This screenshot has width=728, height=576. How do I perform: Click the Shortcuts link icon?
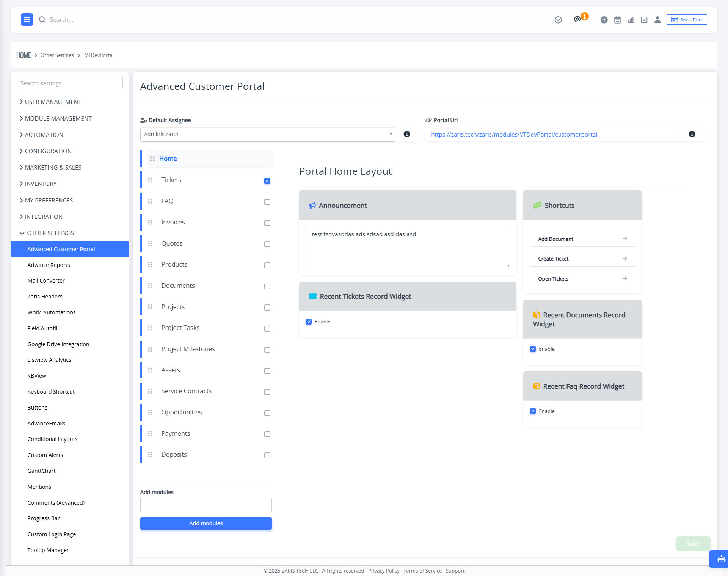coord(537,206)
